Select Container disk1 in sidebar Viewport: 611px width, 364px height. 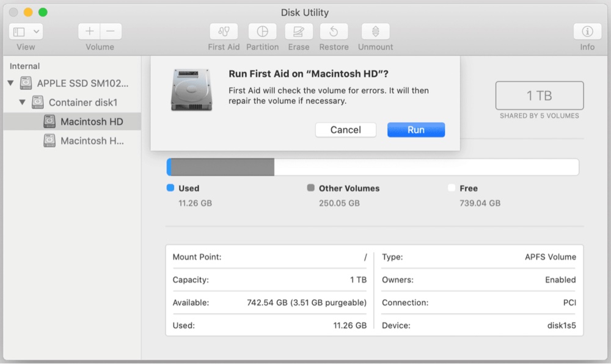pyautogui.click(x=82, y=103)
